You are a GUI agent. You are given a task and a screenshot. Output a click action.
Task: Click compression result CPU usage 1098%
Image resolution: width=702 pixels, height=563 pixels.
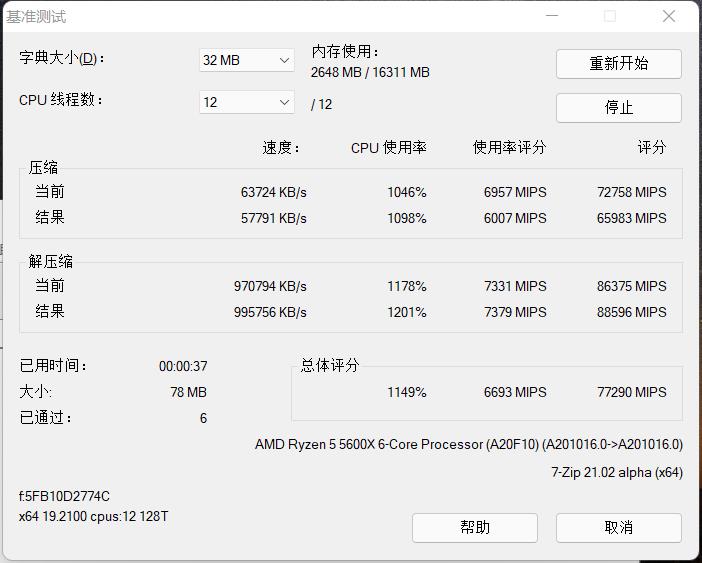click(407, 218)
